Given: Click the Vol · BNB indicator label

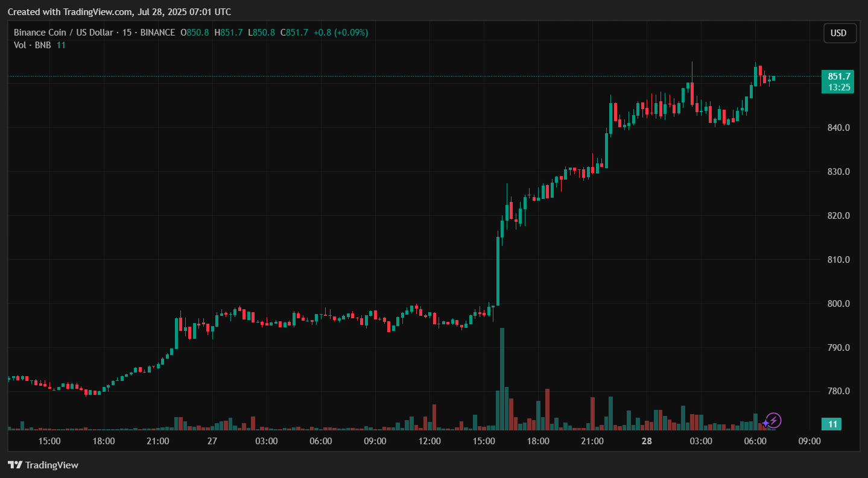Looking at the screenshot, I should click(33, 45).
